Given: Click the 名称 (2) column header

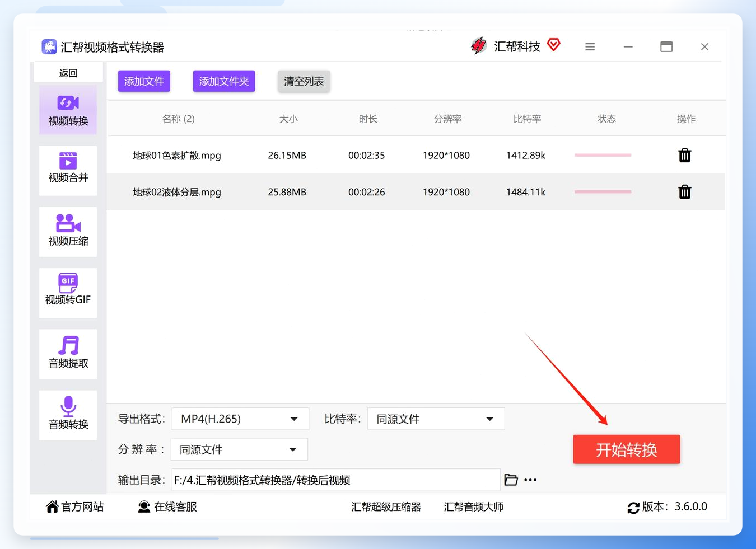Looking at the screenshot, I should coord(178,119).
